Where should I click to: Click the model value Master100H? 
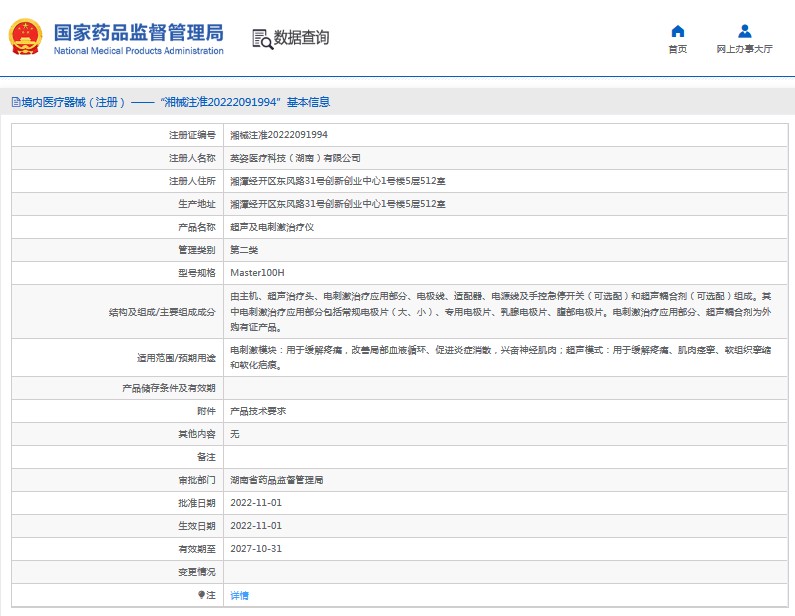(257, 272)
